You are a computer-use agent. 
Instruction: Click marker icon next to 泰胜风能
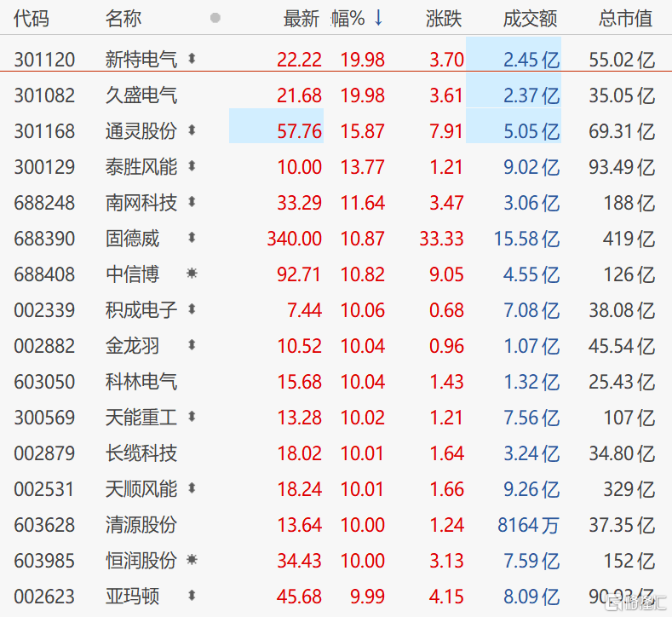point(192,166)
